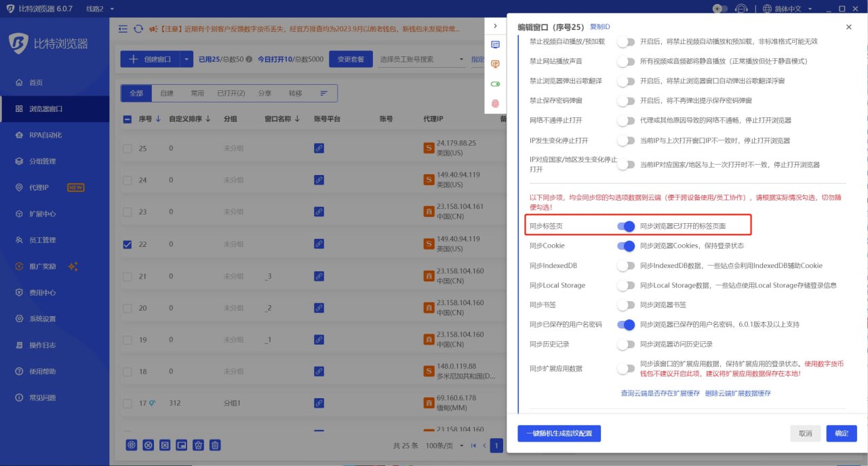Screen dimensions: 868x466
Task: Click the link icon in row 25
Action: tap(319, 148)
